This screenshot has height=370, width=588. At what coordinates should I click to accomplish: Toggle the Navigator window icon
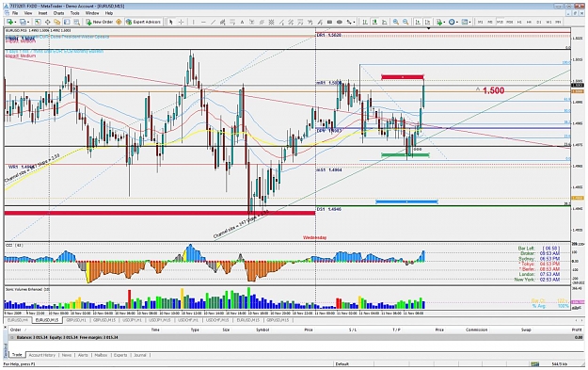(57, 22)
